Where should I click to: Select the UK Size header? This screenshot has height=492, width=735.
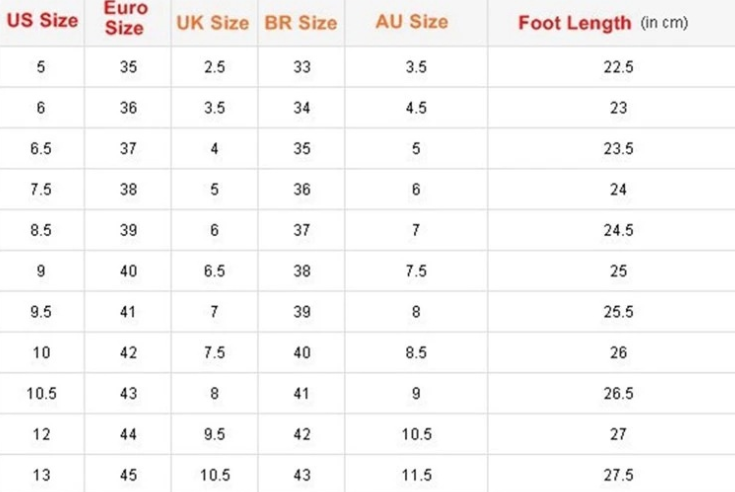[214, 22]
